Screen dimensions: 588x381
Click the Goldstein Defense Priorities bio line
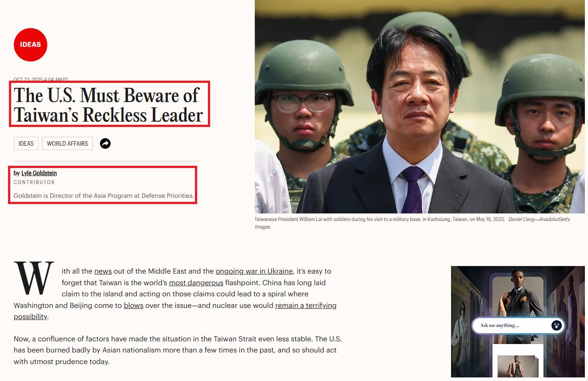tap(104, 196)
